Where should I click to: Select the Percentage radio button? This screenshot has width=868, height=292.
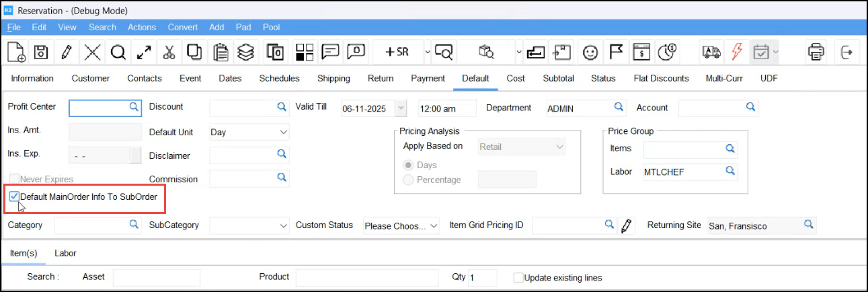(408, 180)
